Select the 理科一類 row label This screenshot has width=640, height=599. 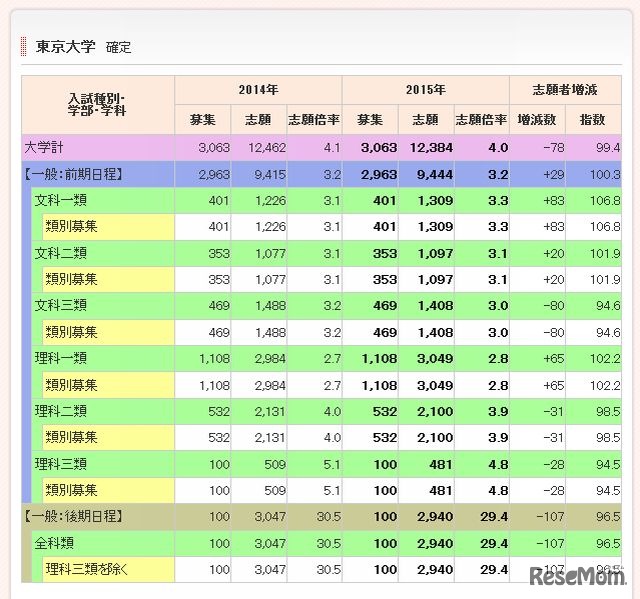tap(60, 358)
